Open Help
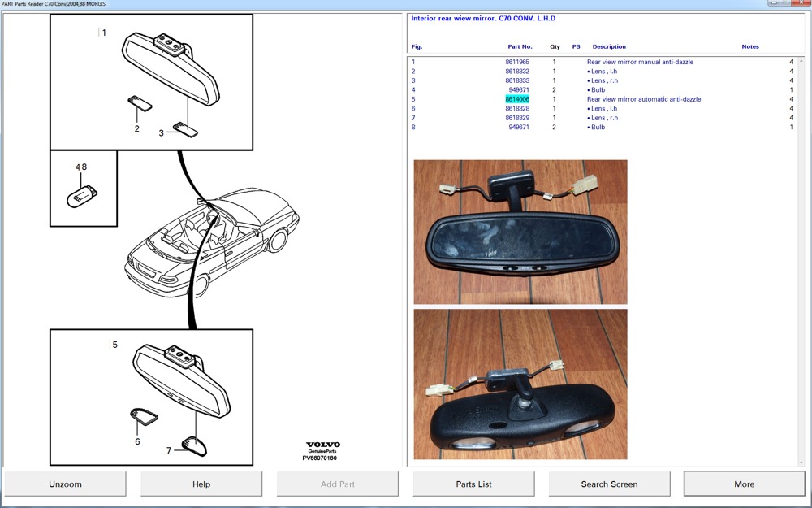 pos(201,484)
